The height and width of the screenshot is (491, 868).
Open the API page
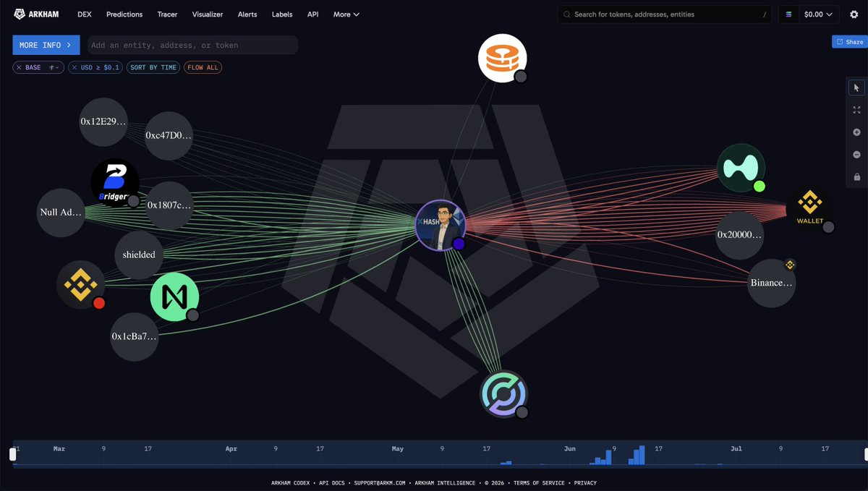(312, 14)
